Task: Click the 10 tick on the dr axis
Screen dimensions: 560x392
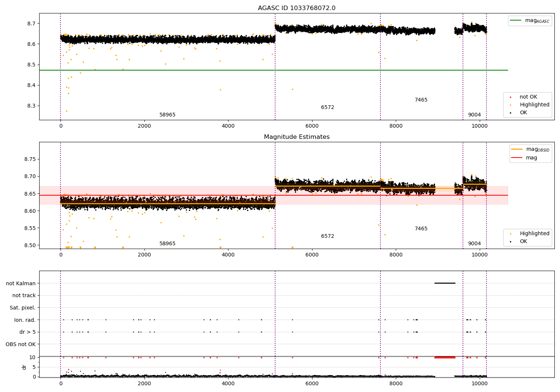Action: point(32,357)
